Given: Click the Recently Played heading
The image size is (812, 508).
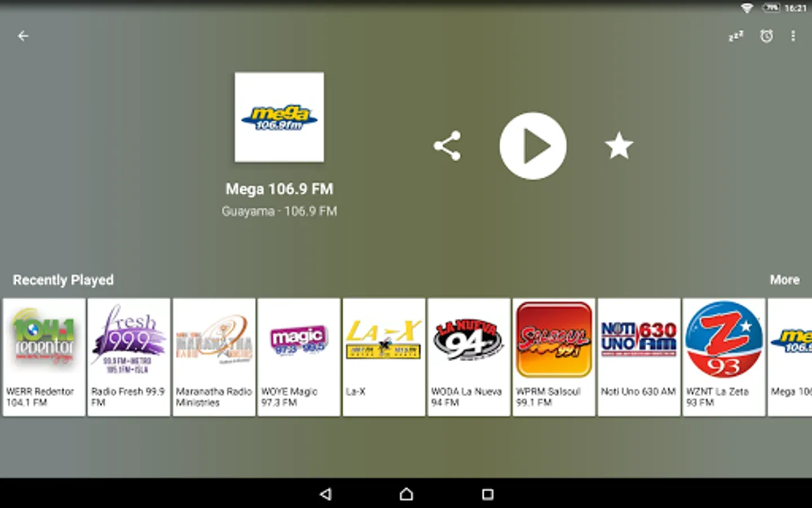Looking at the screenshot, I should (63, 280).
